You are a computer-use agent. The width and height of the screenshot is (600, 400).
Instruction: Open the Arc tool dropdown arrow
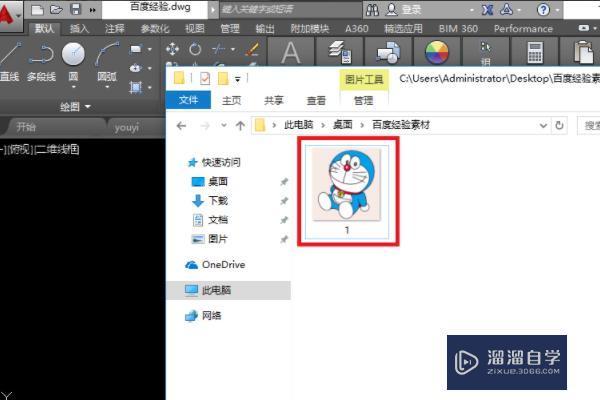pos(107,87)
